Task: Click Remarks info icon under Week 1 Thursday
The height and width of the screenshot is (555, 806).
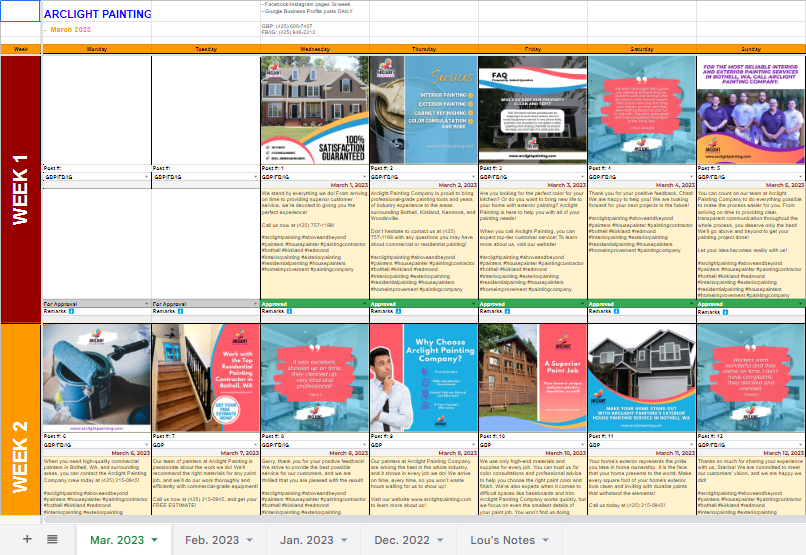Action: pyautogui.click(x=398, y=311)
